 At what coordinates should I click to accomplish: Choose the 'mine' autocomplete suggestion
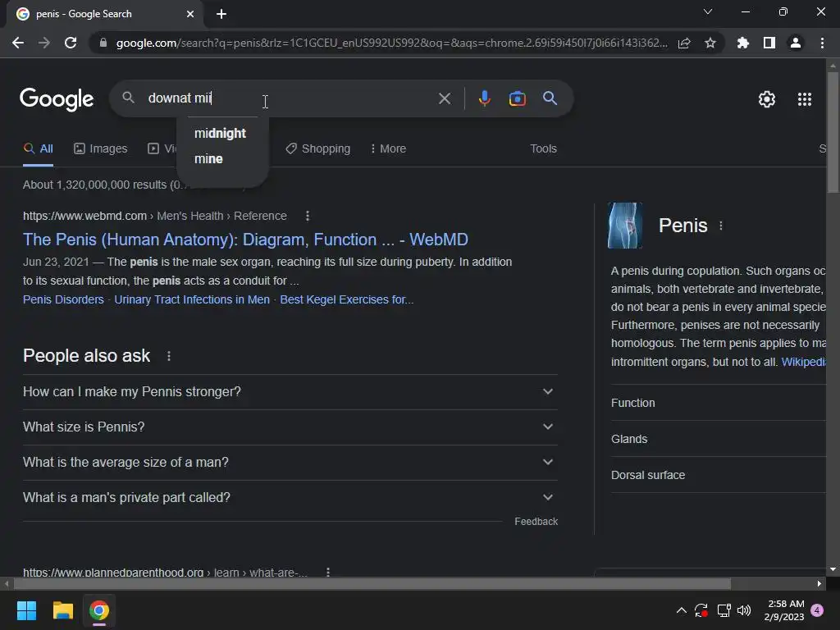click(x=208, y=159)
